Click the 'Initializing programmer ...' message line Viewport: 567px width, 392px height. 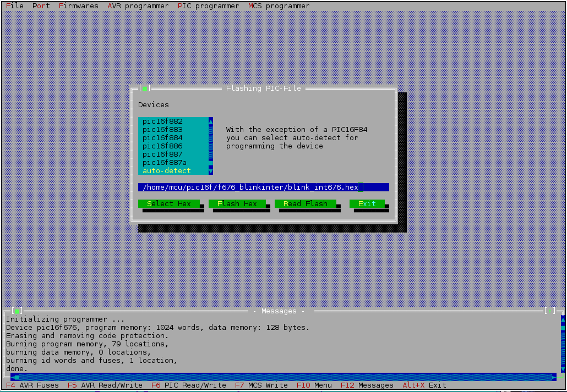tap(65, 319)
